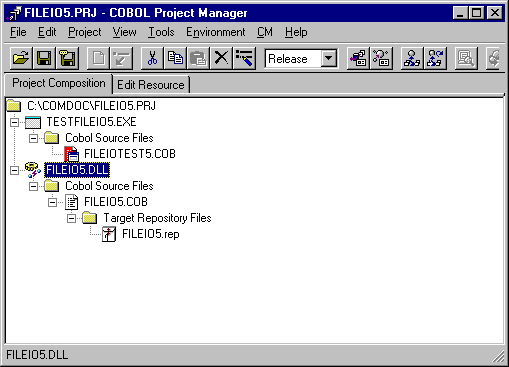Open the Edit menu
Image resolution: width=509 pixels, height=367 pixels.
point(47,32)
